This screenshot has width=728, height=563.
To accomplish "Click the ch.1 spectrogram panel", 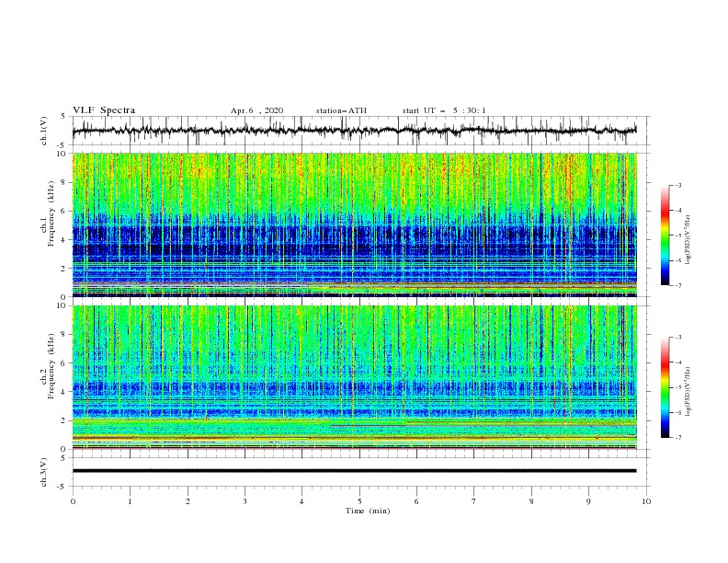I will point(354,224).
